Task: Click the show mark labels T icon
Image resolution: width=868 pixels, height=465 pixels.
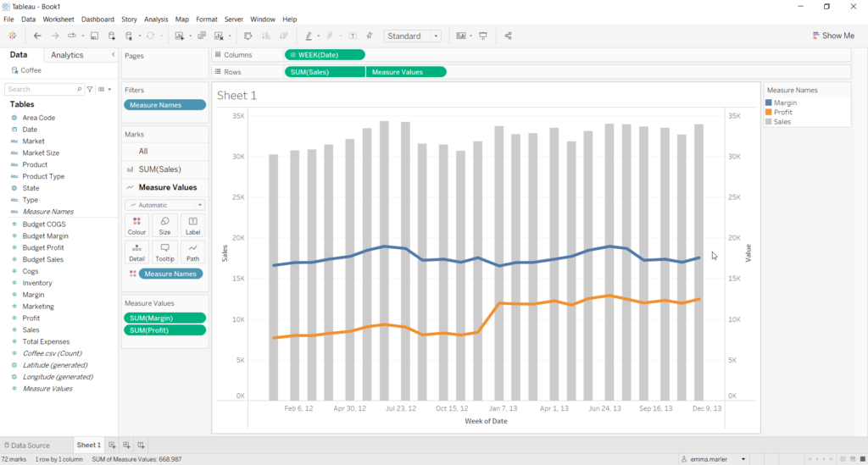Action: click(x=353, y=36)
